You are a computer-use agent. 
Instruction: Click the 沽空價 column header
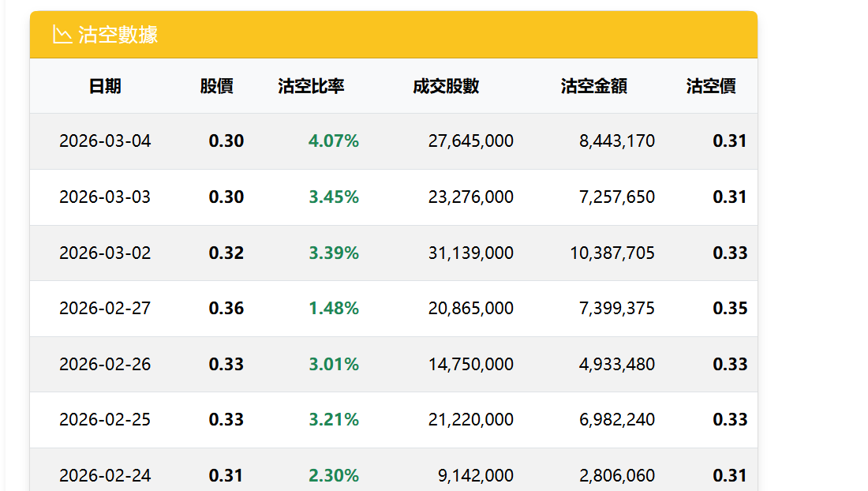tap(711, 86)
